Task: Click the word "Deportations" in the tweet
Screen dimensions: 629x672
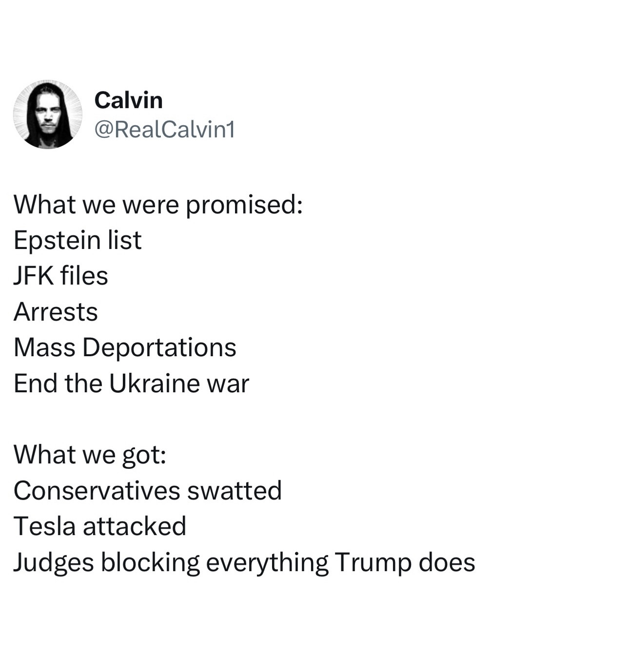Action: (159, 347)
